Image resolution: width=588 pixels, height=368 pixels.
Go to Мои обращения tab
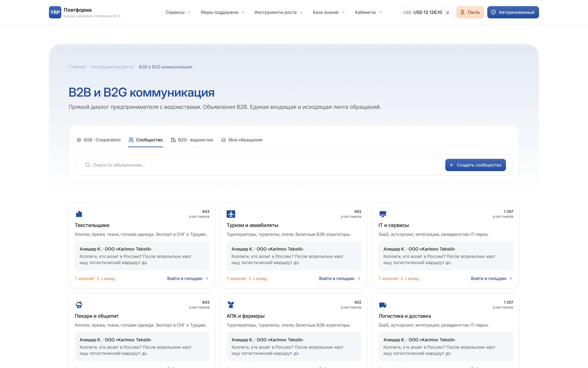click(242, 140)
